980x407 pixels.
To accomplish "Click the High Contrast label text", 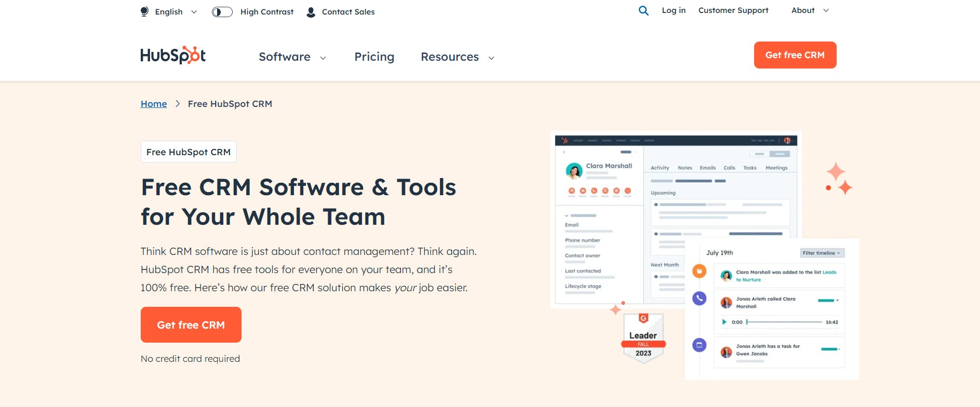I will pos(267,12).
